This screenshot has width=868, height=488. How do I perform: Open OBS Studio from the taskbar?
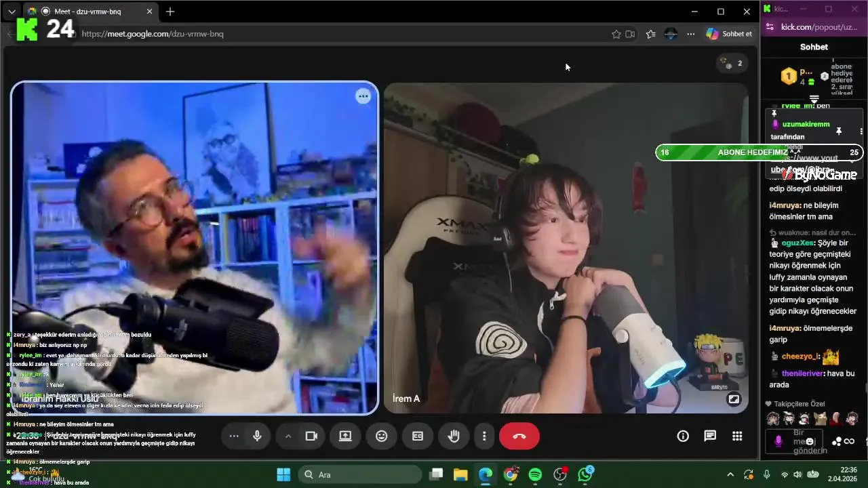(x=560, y=474)
